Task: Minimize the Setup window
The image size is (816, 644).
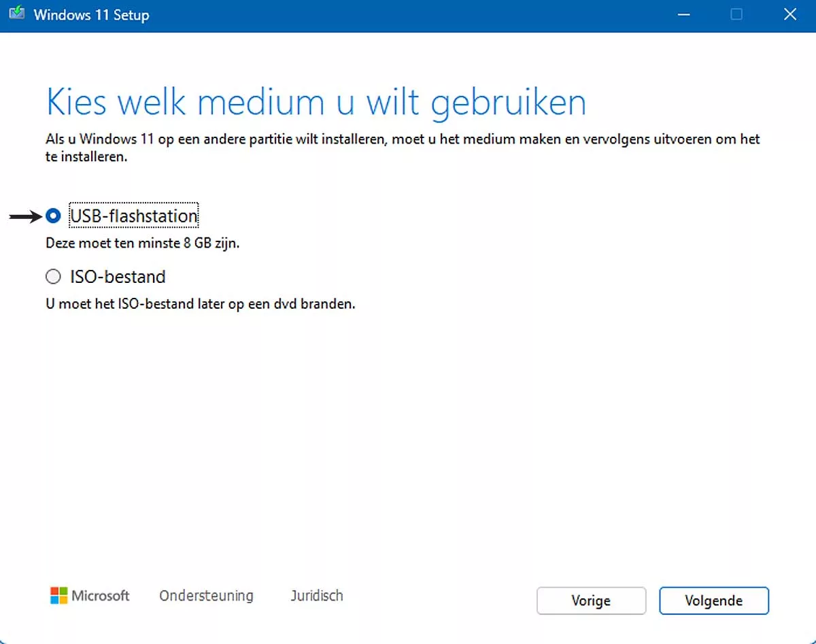Action: coord(683,14)
